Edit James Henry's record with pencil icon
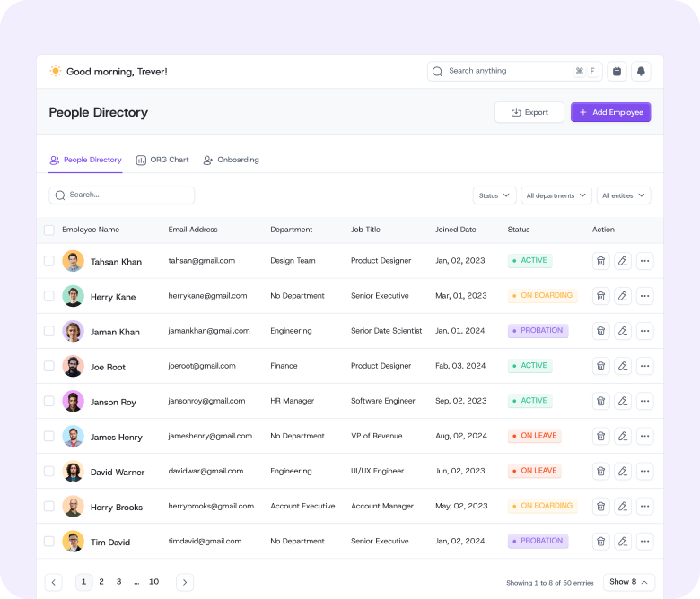 623,436
